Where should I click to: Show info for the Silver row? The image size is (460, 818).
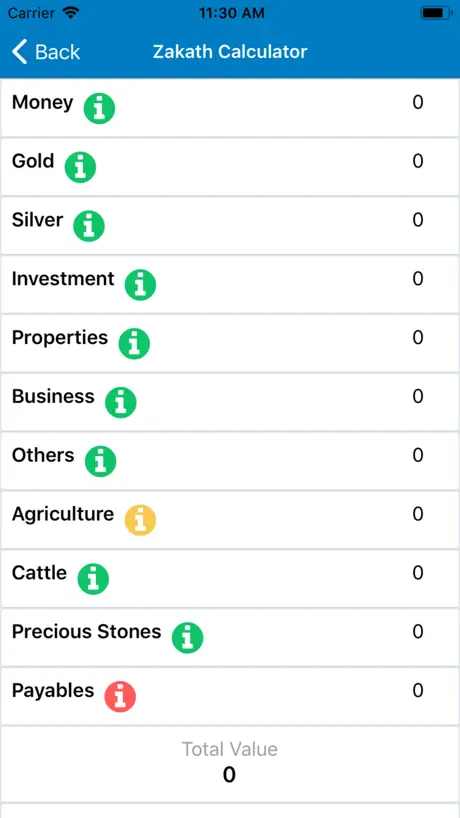pyautogui.click(x=89, y=226)
